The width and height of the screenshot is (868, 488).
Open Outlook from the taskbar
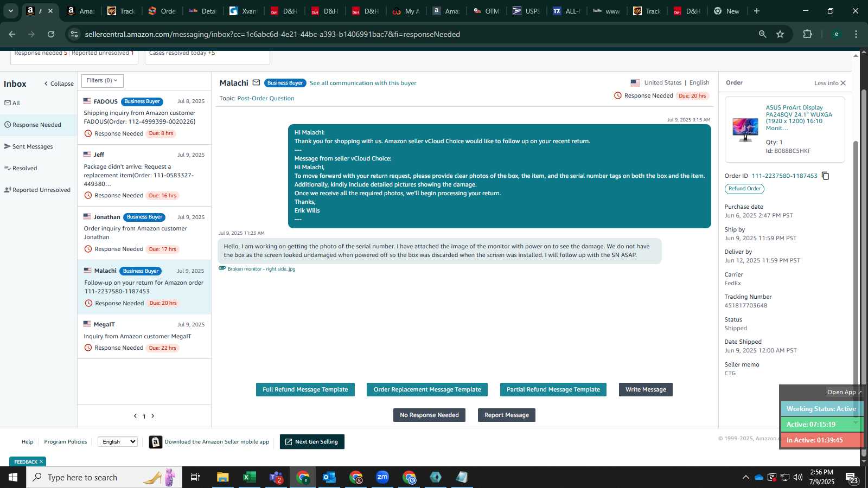[x=329, y=477]
